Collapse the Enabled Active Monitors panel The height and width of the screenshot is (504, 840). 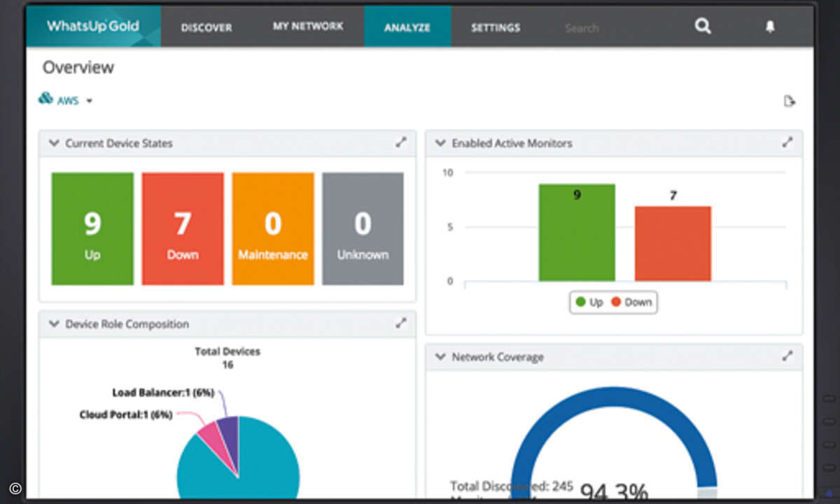(x=440, y=143)
